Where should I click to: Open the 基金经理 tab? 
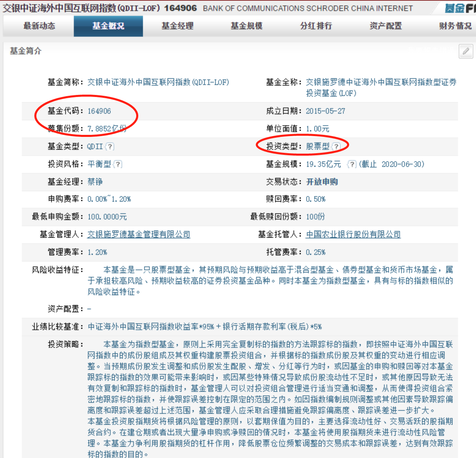click(177, 26)
